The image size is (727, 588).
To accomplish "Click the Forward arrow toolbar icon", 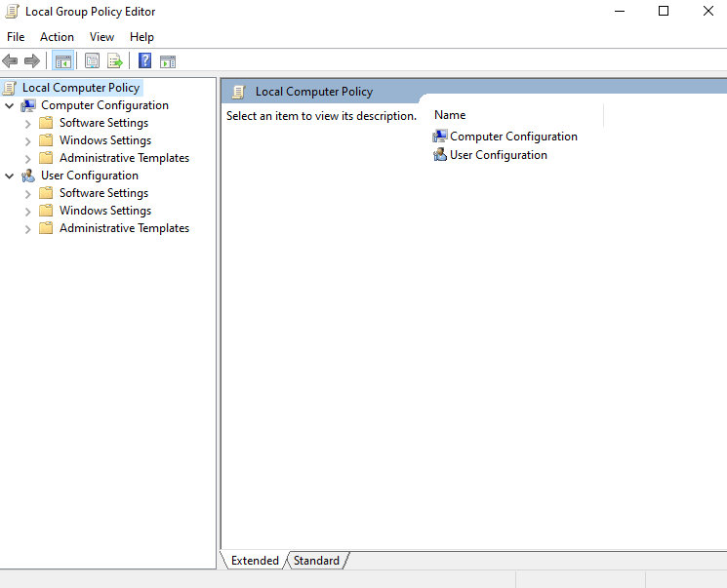I will (32, 61).
